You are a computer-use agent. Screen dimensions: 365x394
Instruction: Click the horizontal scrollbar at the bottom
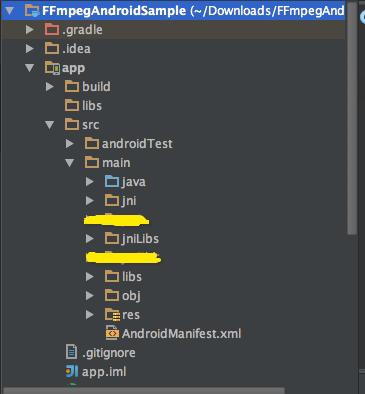[144, 391]
